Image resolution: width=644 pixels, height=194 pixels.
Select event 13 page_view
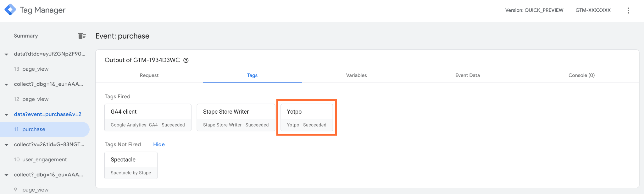[x=45, y=69]
